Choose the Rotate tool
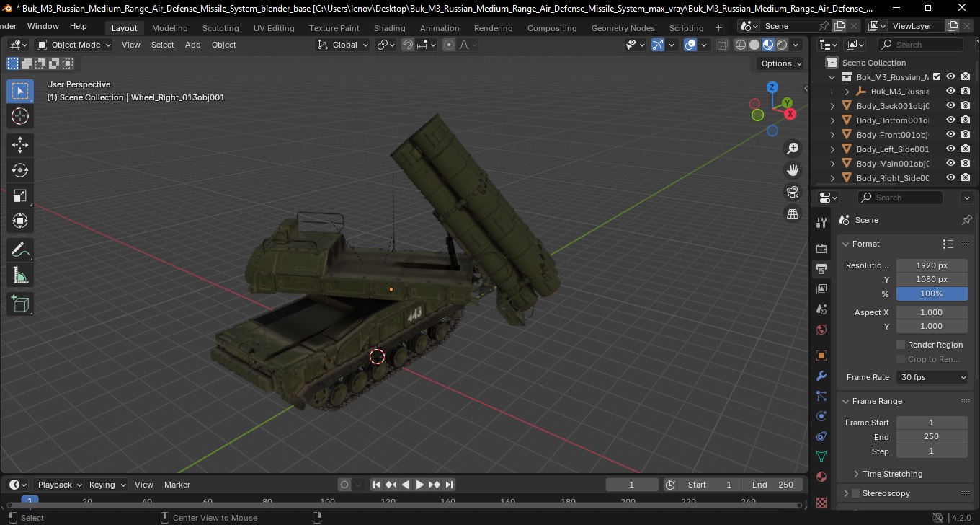Screen dimensions: 980x525 [20, 170]
